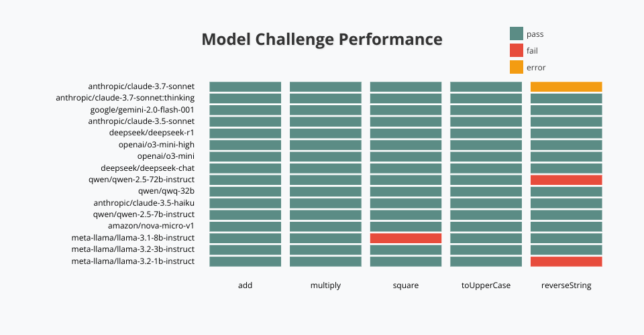Click the orange error legend swatch
The height and width of the screenshot is (335, 644).
pyautogui.click(x=516, y=67)
